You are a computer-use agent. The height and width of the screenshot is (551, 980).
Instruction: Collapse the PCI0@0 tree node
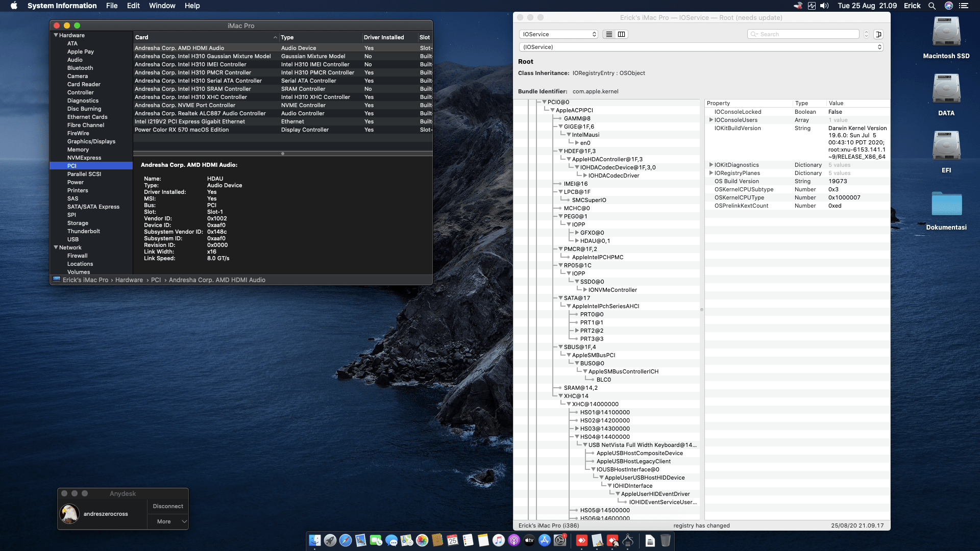coord(544,102)
